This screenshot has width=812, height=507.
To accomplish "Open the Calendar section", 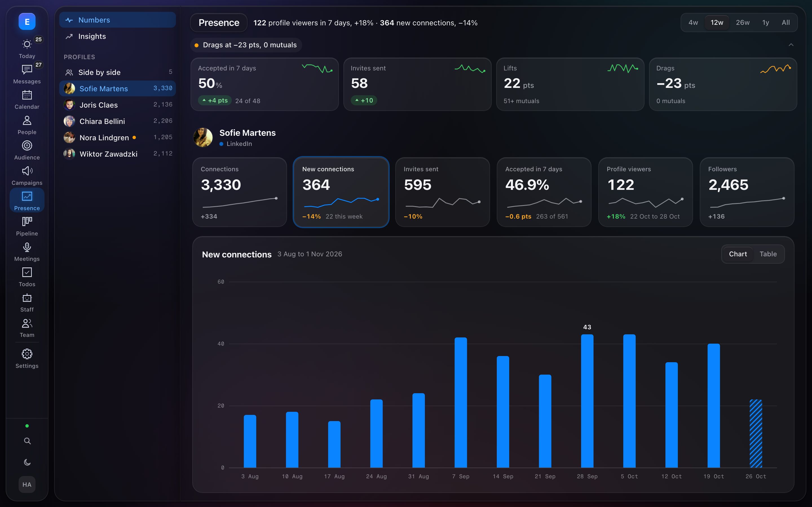I will point(27,99).
